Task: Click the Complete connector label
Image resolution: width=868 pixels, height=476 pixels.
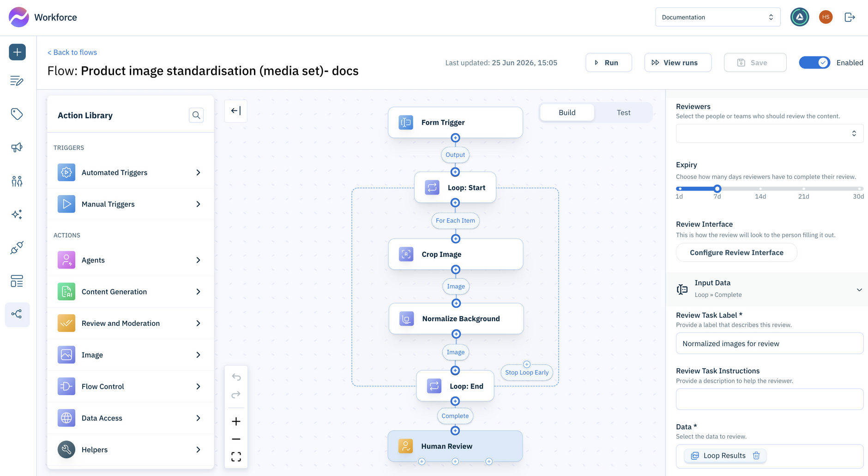Action: pos(455,416)
